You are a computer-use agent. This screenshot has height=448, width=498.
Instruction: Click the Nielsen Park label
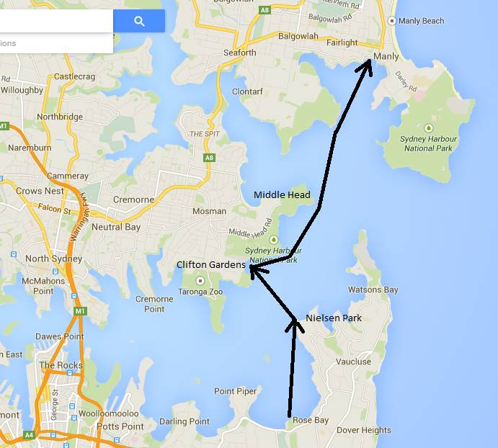click(x=334, y=318)
